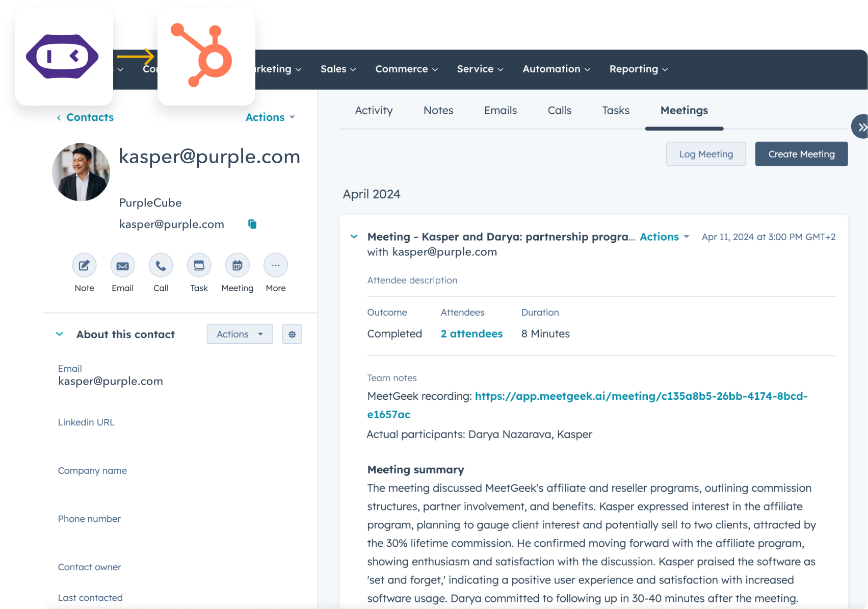The height and width of the screenshot is (609, 868).
Task: Click the Create Meeting button
Action: [x=801, y=154]
